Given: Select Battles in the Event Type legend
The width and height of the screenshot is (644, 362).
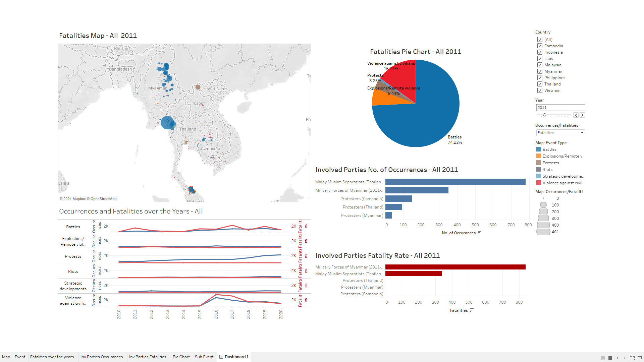Looking at the screenshot, I should point(549,149).
